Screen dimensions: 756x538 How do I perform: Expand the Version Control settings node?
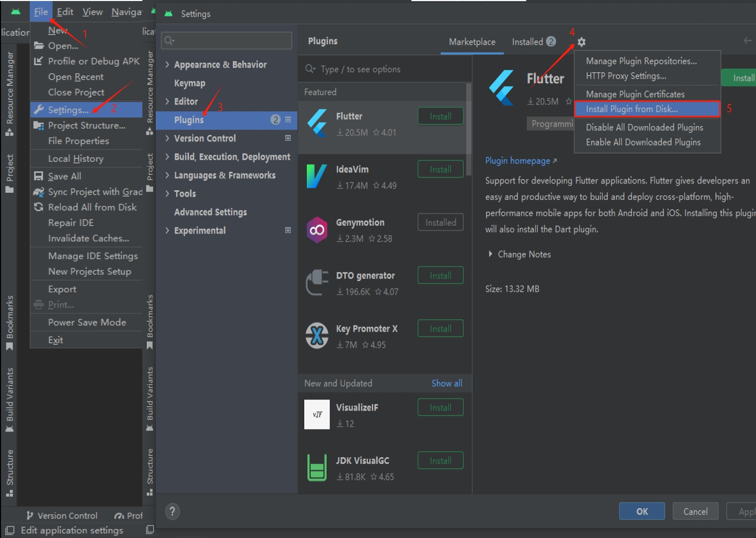pos(167,138)
